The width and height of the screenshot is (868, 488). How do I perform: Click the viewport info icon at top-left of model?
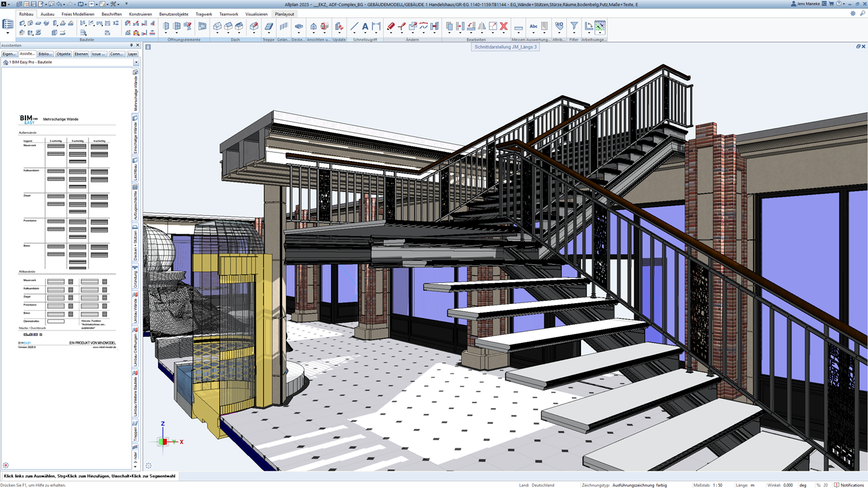coord(148,47)
